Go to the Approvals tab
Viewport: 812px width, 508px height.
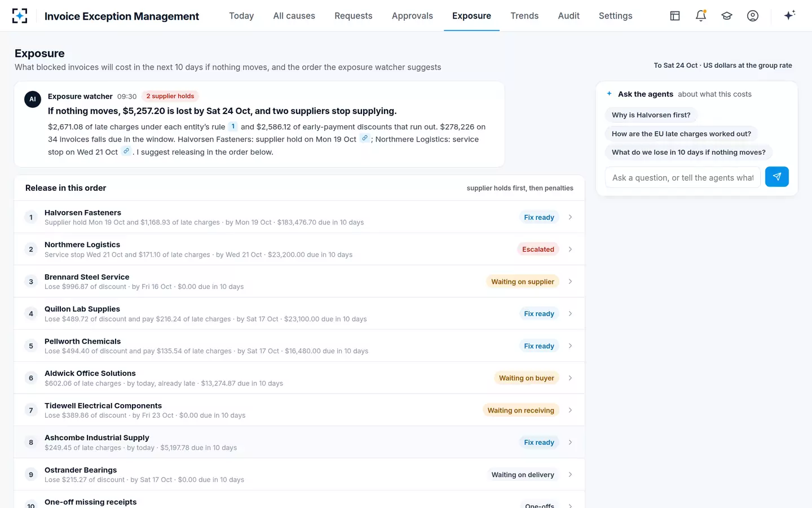click(412, 16)
